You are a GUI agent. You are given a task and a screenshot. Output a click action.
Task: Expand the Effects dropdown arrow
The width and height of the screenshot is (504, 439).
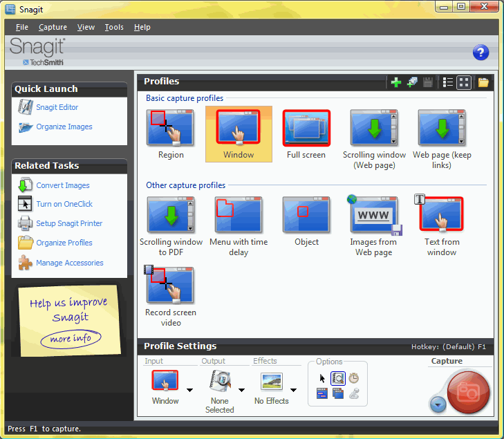(293, 390)
